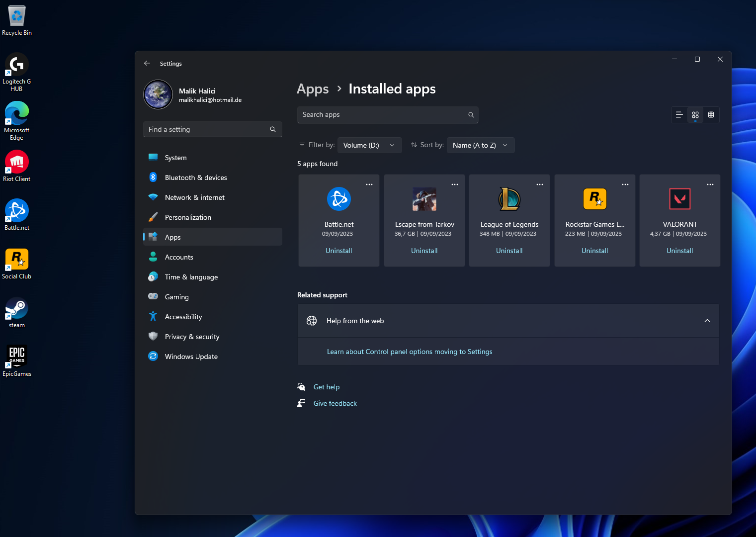Image resolution: width=756 pixels, height=537 pixels.
Task: Click the League of Legends app icon
Action: (509, 199)
